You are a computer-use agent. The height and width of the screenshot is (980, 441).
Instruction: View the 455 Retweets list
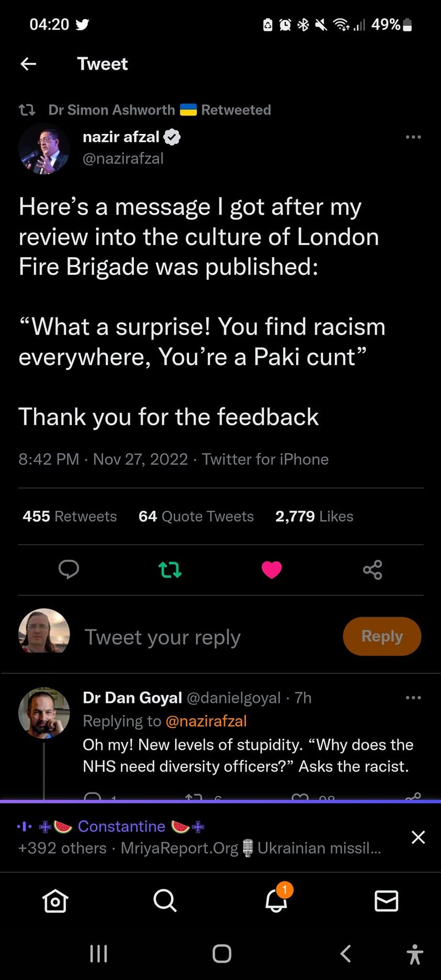coord(70,516)
